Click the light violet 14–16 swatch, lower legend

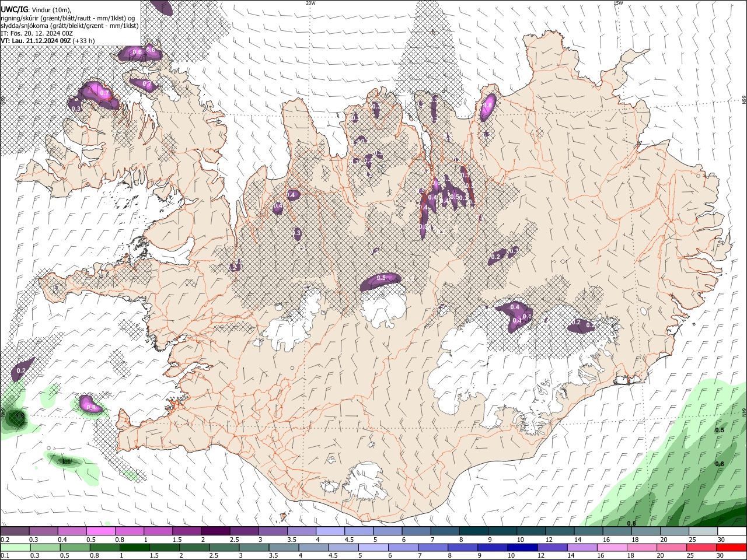pyautogui.click(x=582, y=547)
